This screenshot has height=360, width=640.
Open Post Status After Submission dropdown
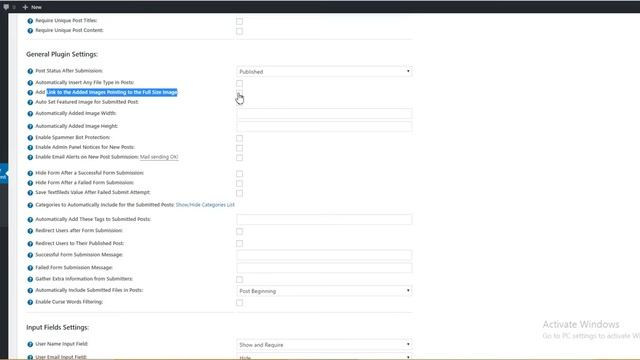(x=324, y=71)
